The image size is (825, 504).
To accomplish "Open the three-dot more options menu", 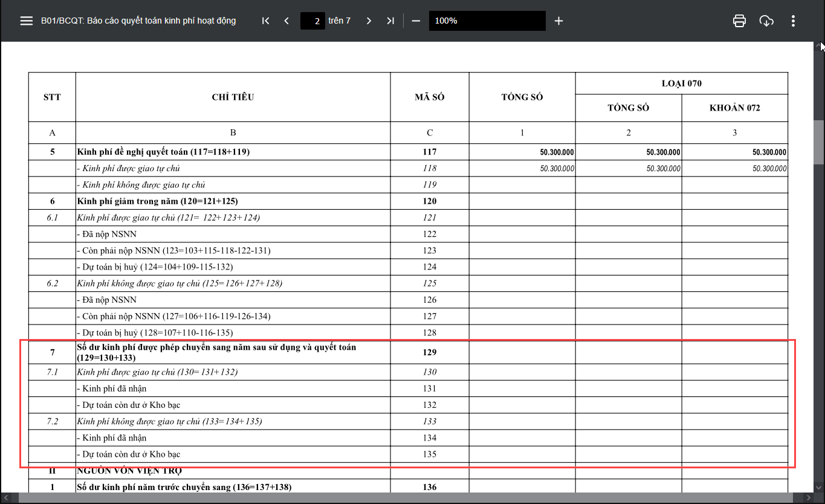I will coord(793,21).
